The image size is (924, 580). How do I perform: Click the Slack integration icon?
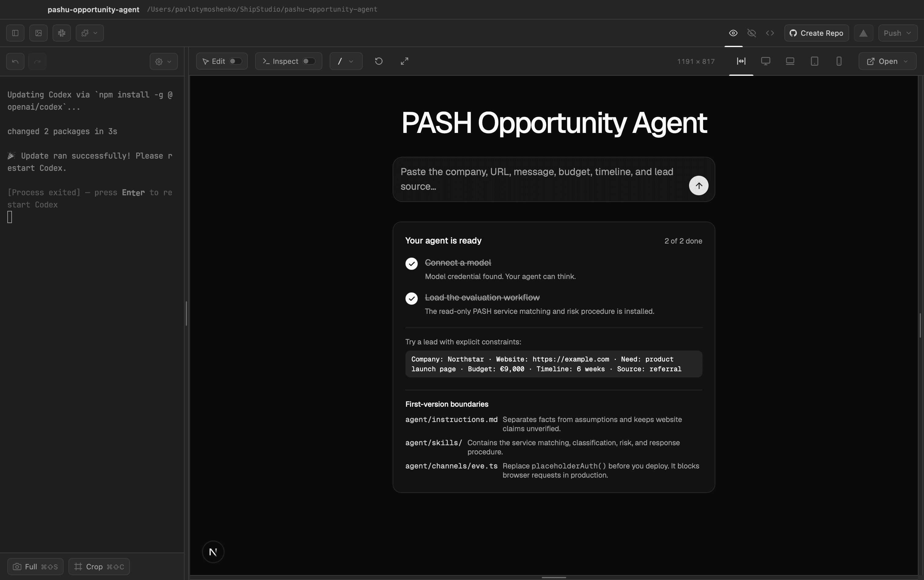tap(62, 33)
